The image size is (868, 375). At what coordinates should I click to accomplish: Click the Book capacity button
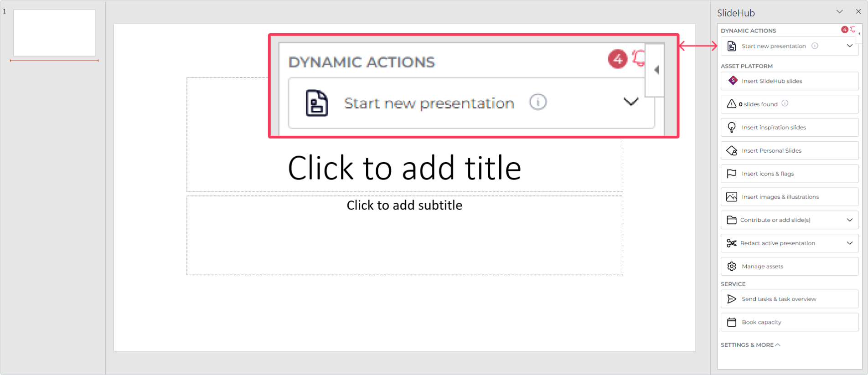point(790,322)
